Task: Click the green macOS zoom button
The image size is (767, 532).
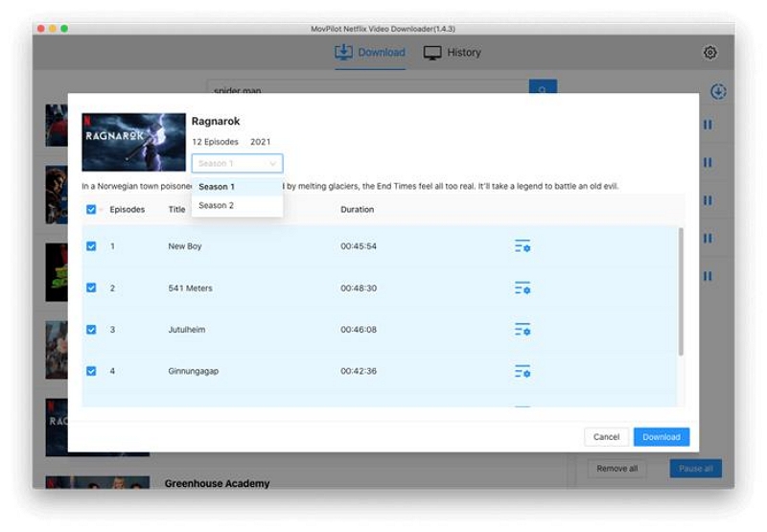Action: click(64, 29)
